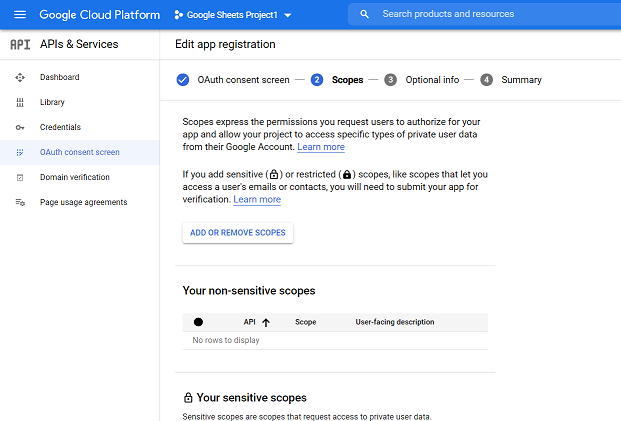Click the OAuth consent screen icon
Image resolution: width=621 pixels, height=421 pixels.
click(20, 152)
